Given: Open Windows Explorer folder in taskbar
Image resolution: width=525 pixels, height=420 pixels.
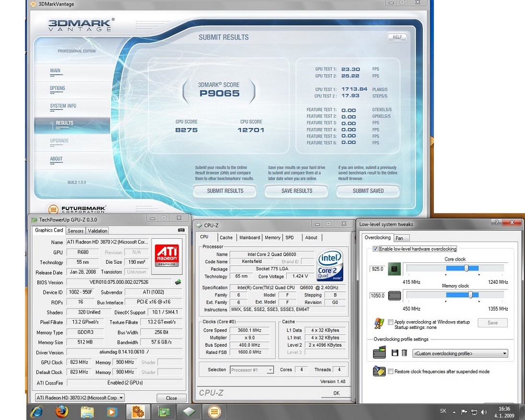Looking at the screenshot, I should 87,412.
